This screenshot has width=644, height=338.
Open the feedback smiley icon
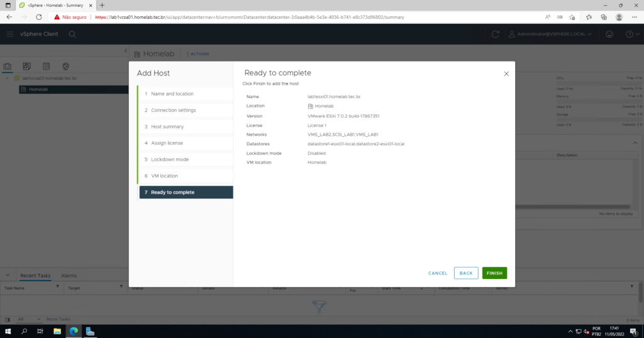point(609,34)
